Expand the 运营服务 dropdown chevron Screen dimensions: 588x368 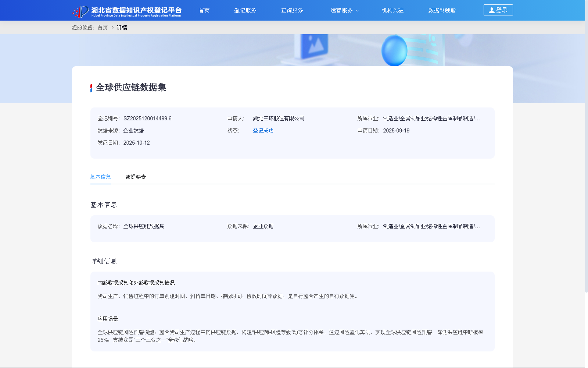(x=357, y=11)
